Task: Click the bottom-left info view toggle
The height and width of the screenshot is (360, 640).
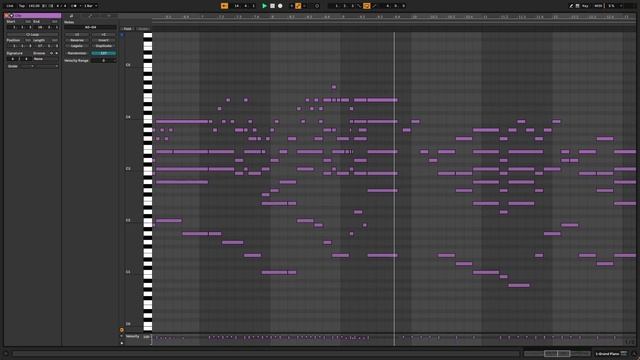Action: tap(6, 353)
